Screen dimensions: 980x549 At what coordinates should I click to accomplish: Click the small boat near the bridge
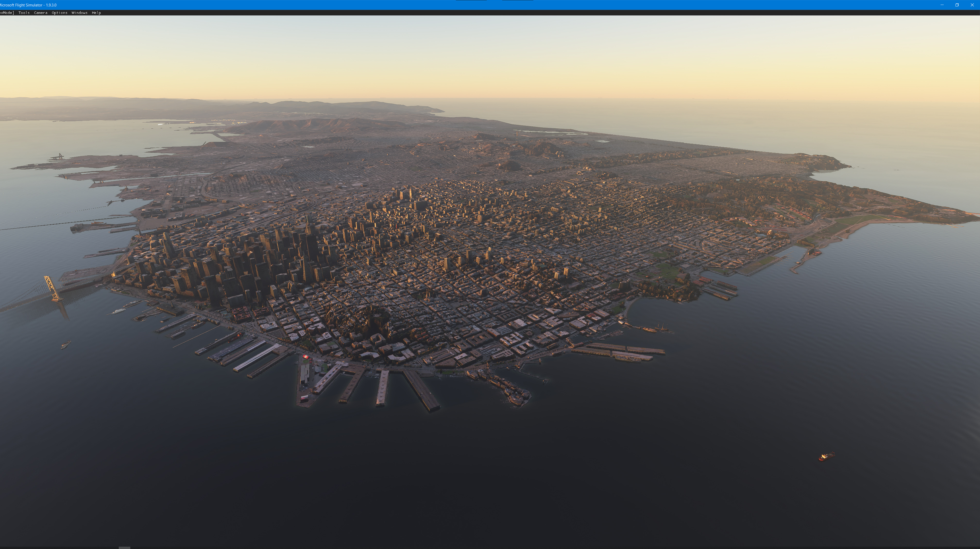65,345
